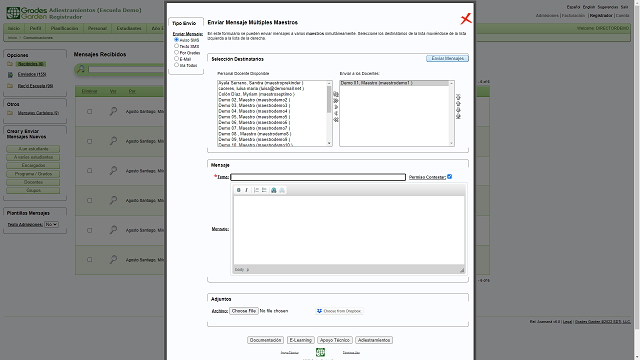
Task: Click the Enviados sent-messages icon
Action: point(10,75)
